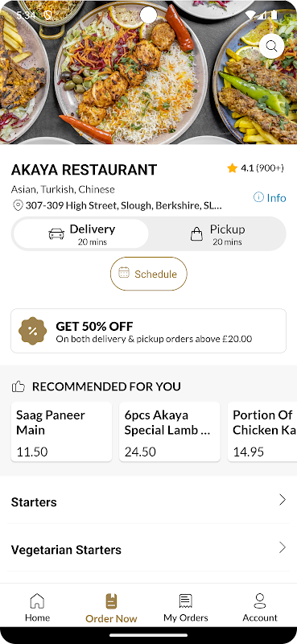Tap the discount percent badge icon
297x644 pixels.
(33, 331)
